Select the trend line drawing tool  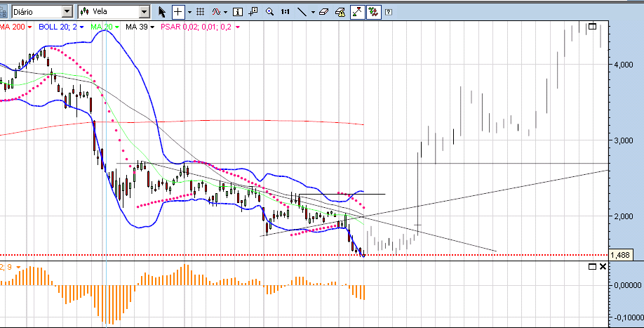(302, 12)
